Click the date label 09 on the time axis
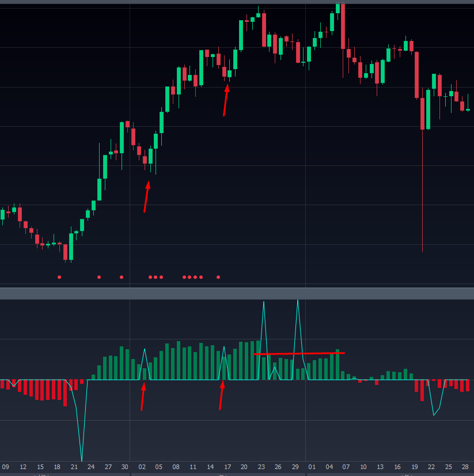The height and width of the screenshot is (476, 474). coord(6,467)
